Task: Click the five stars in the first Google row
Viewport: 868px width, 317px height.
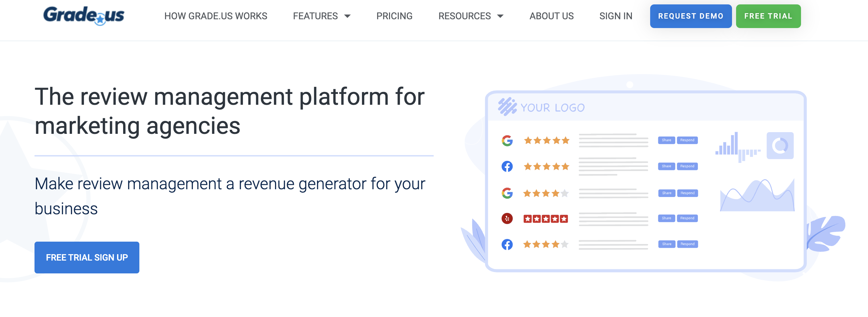Action: pyautogui.click(x=547, y=140)
